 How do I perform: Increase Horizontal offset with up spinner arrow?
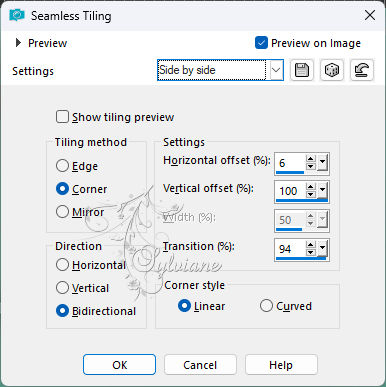tap(311, 159)
